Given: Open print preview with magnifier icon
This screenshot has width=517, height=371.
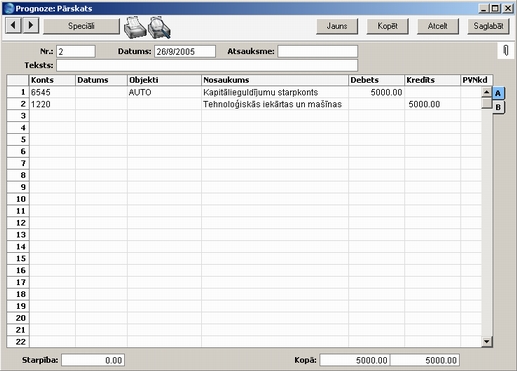Looking at the screenshot, I should [x=159, y=27].
